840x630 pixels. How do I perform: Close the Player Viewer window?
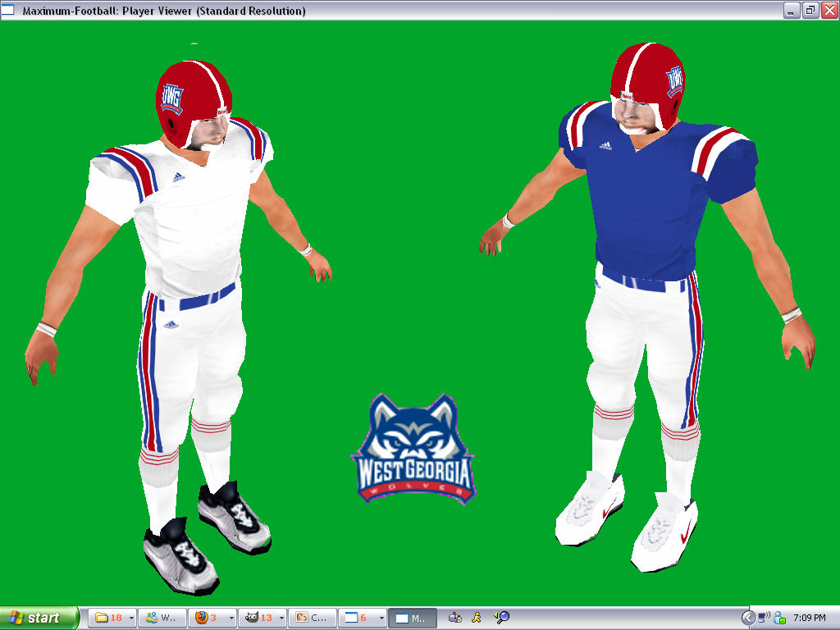click(830, 10)
